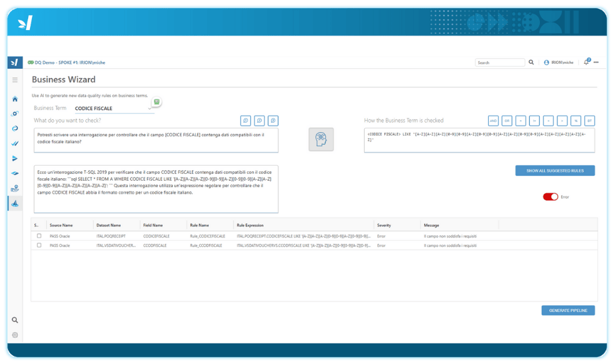Click into the question text area

[156, 140]
